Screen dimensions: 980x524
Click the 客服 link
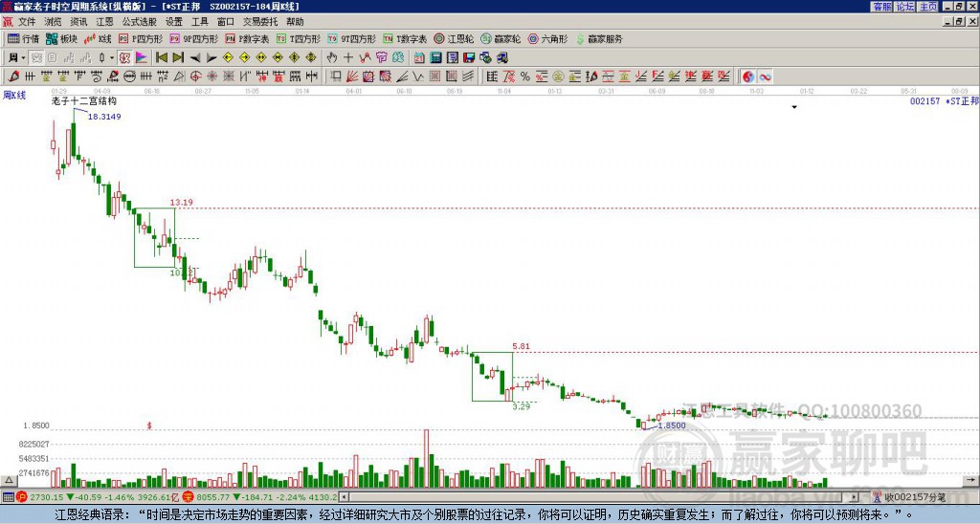881,7
